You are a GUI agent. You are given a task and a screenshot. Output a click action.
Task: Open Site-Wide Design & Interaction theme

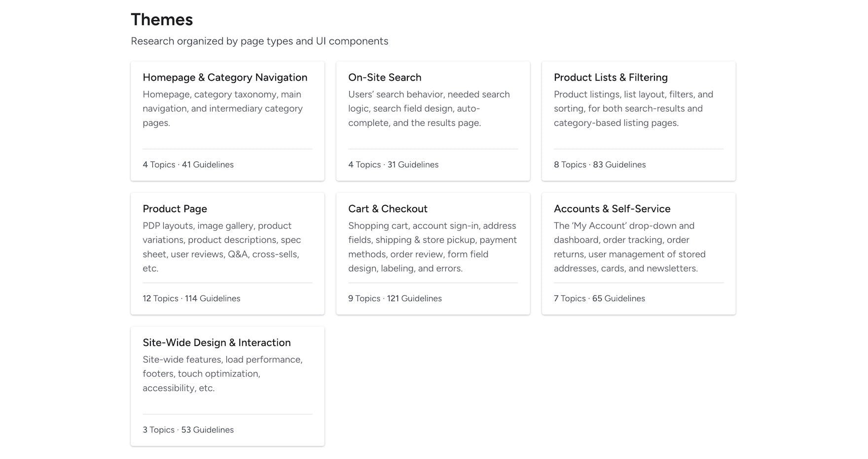[217, 343]
